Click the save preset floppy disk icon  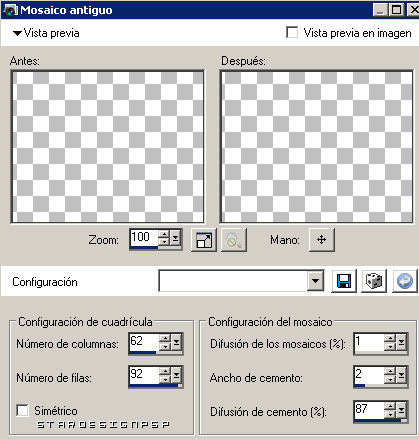344,281
